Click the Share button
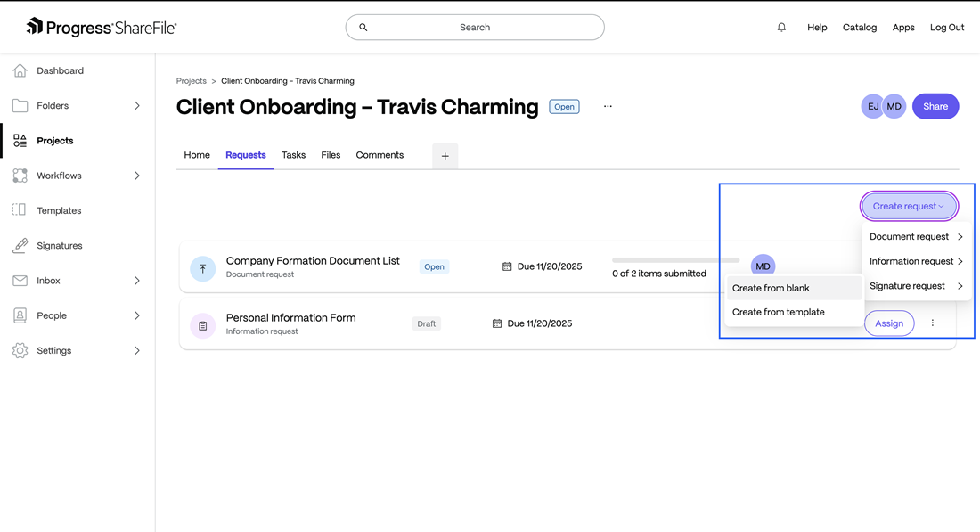Screen dimensions: 980x532 click(x=935, y=106)
